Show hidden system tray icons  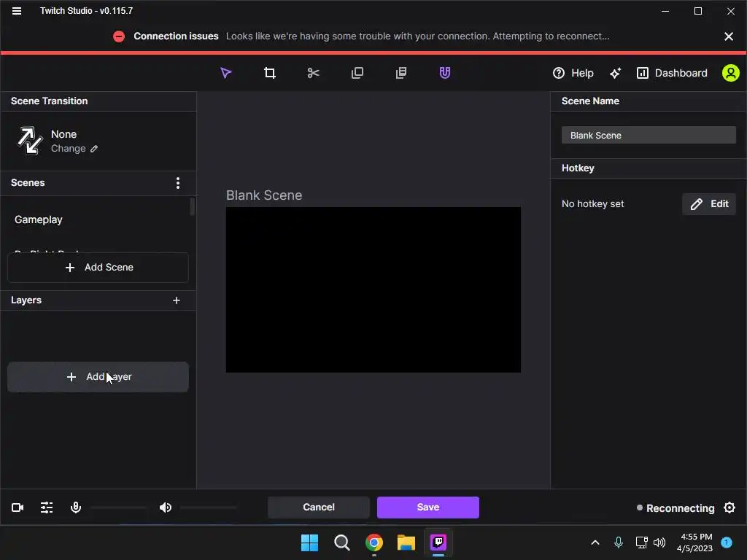595,542
